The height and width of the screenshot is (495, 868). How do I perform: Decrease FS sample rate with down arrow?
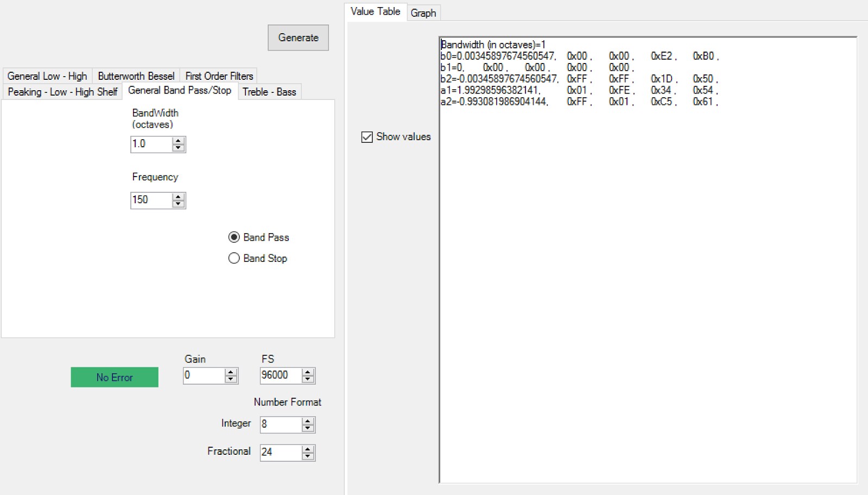[x=308, y=379]
